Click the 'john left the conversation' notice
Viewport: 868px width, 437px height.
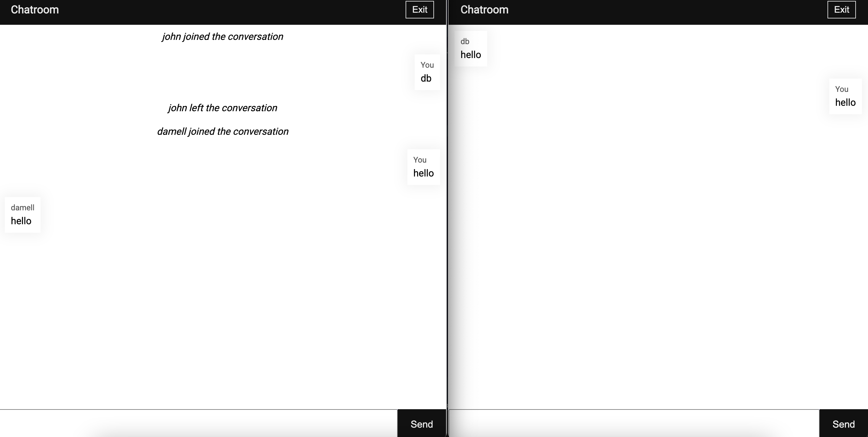(x=222, y=108)
